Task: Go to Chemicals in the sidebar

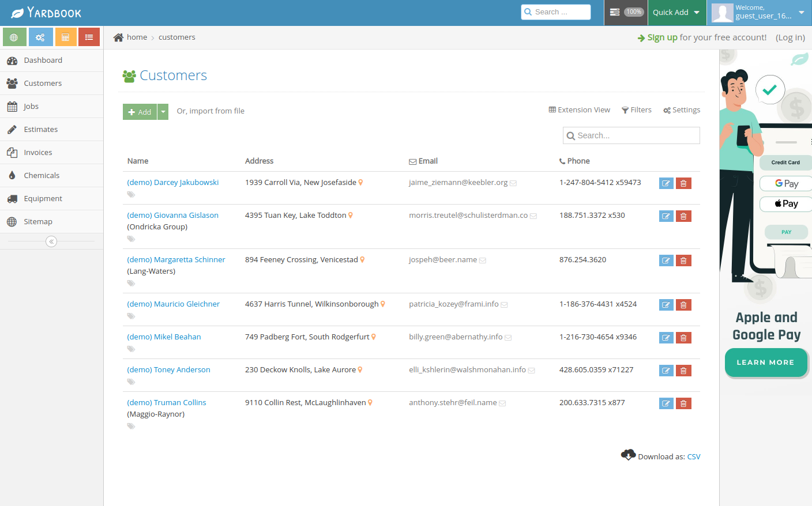Action: pos(42,176)
